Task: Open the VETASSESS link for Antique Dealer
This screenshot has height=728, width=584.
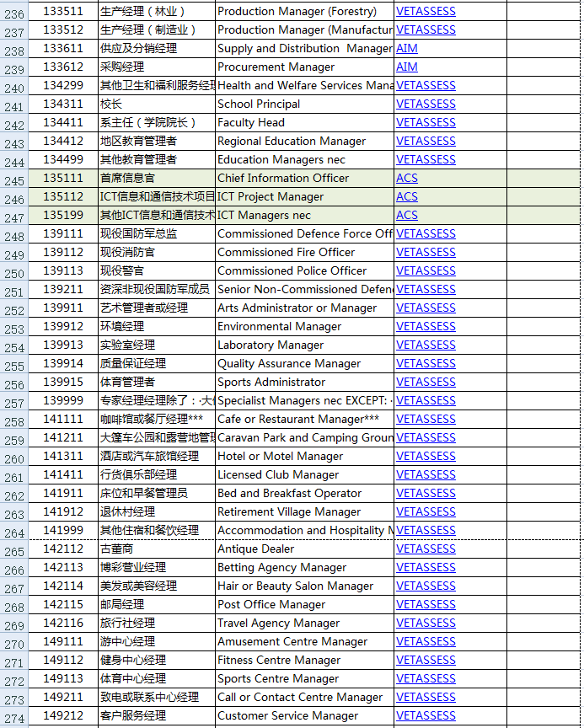Action: (x=426, y=549)
